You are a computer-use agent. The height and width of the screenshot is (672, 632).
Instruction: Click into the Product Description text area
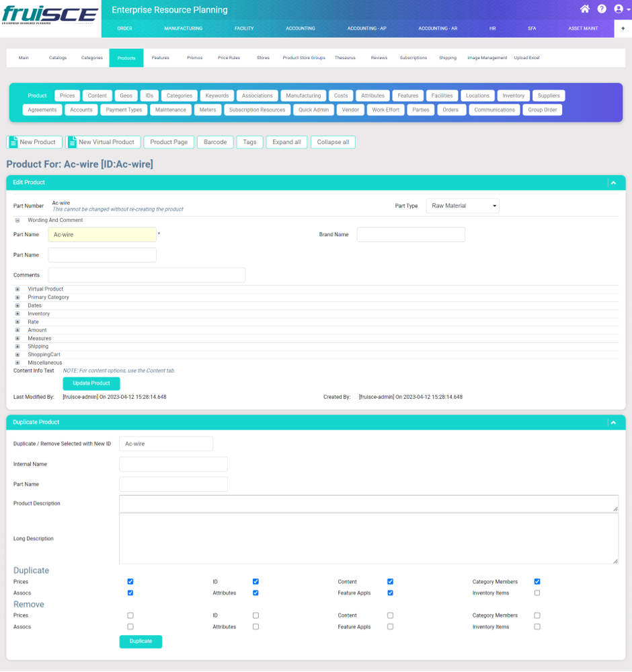pyautogui.click(x=369, y=504)
